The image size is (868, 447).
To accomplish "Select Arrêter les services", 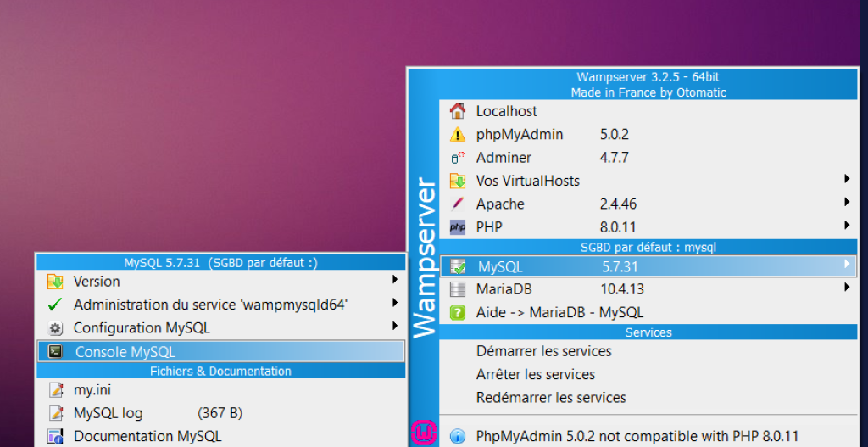I will pos(536,374).
